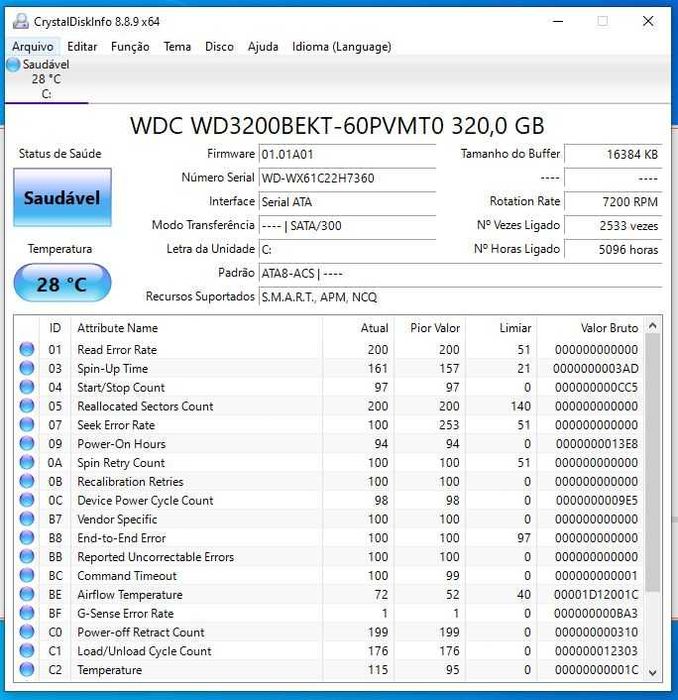Select the C: drive status orb icon

[x=13, y=65]
